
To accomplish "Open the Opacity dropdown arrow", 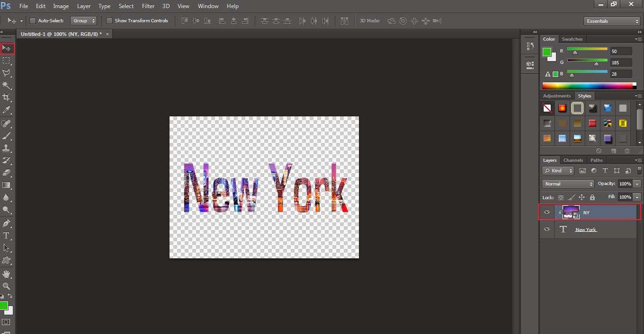I will coord(638,184).
